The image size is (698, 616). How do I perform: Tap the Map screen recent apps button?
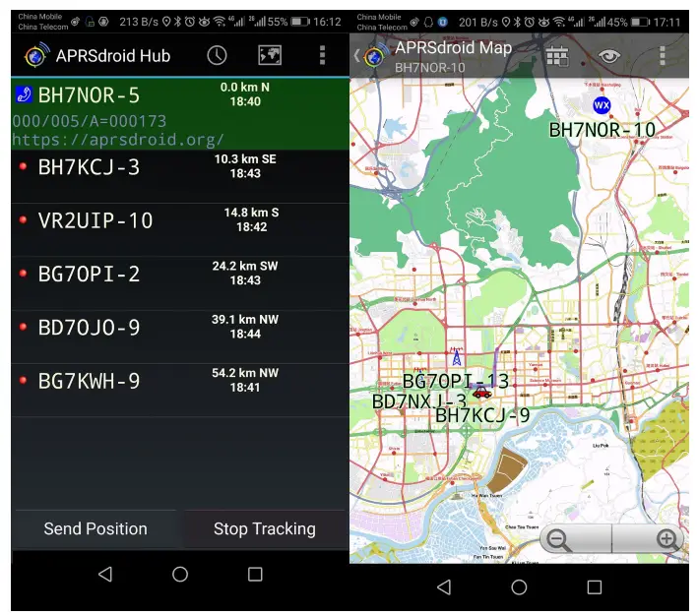tap(595, 587)
